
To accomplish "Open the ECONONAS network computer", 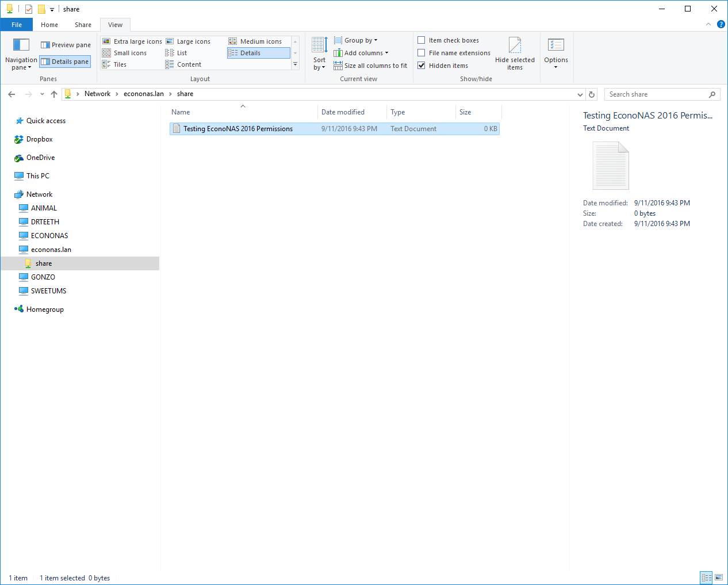I will coord(49,236).
